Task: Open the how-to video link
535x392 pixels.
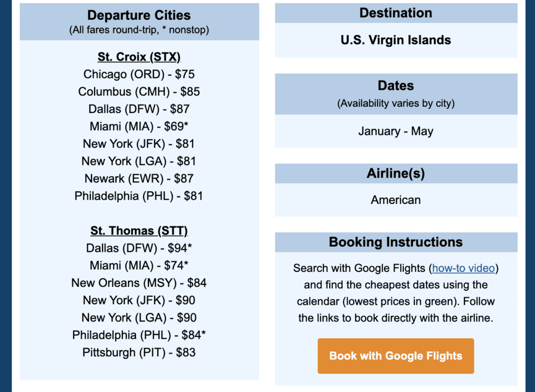Action: 463,268
